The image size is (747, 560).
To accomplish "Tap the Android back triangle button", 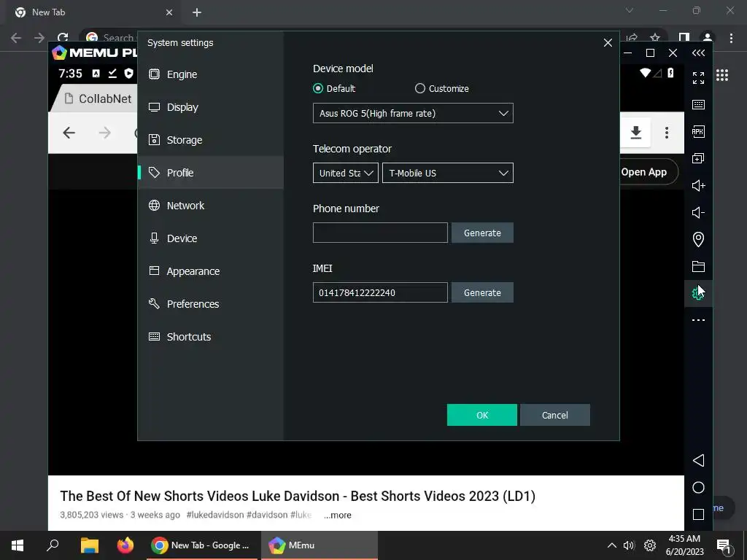I will pyautogui.click(x=698, y=461).
